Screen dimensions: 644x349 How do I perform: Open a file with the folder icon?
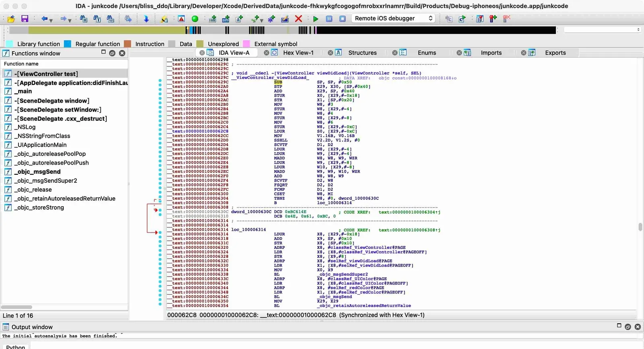click(11, 19)
